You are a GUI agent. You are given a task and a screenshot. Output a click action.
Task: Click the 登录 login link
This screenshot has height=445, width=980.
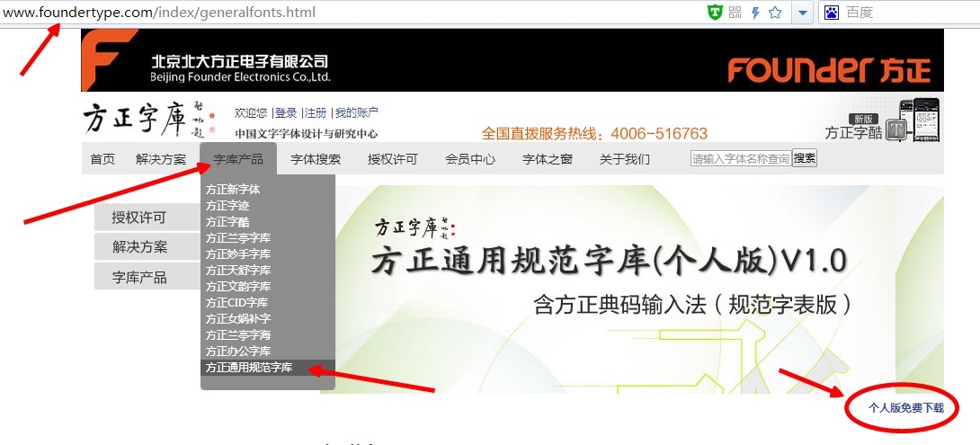coord(286,113)
